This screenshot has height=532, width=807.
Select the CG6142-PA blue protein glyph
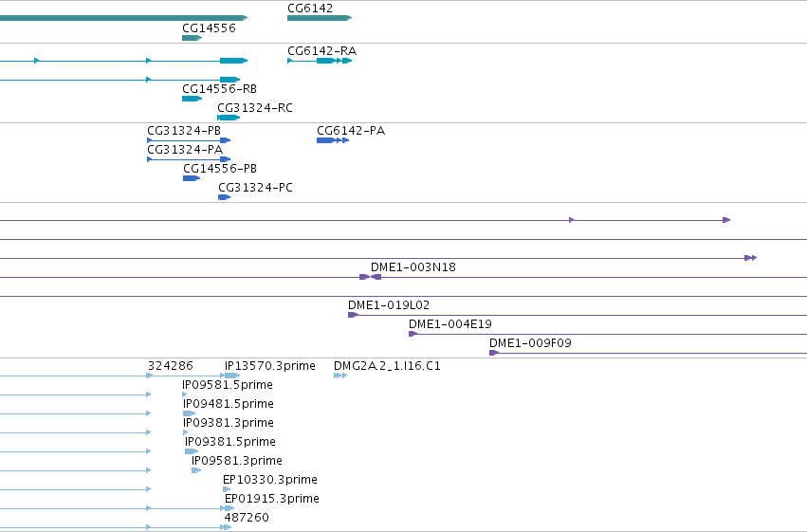coord(333,140)
